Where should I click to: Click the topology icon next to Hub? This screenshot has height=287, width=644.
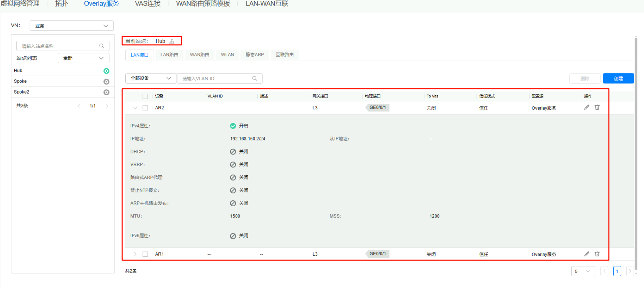(x=172, y=41)
